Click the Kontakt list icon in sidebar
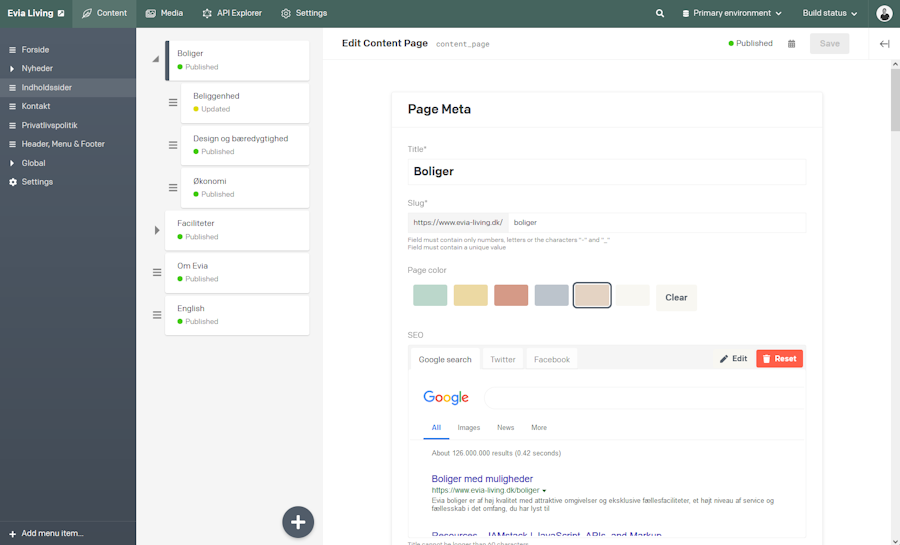The width and height of the screenshot is (900, 545). point(12,106)
